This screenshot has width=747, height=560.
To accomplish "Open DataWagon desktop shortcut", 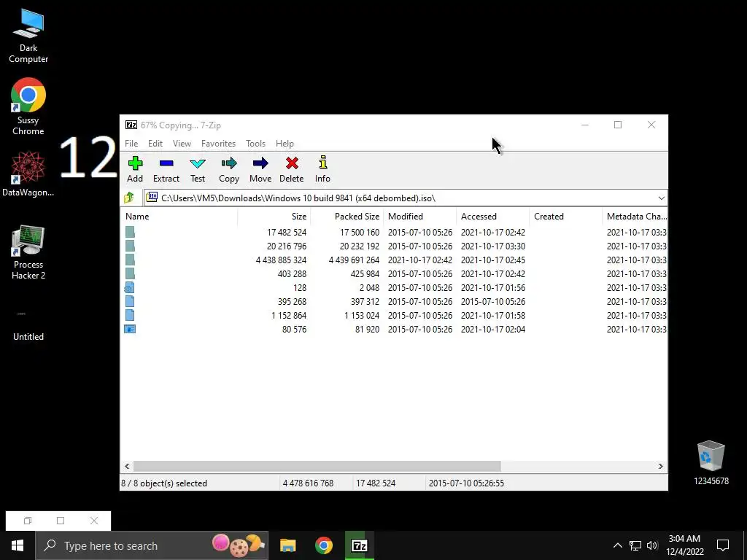I will 28,174.
